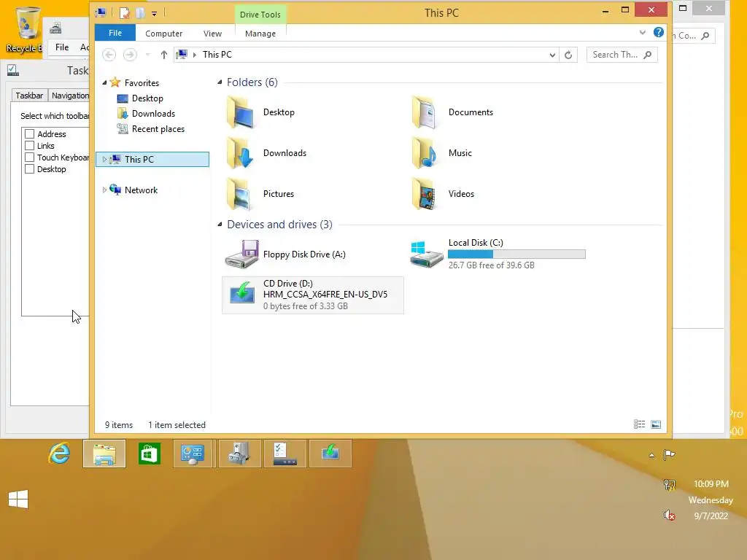Open the Videos folder icon
Image resolution: width=747 pixels, height=560 pixels.
pos(425,194)
